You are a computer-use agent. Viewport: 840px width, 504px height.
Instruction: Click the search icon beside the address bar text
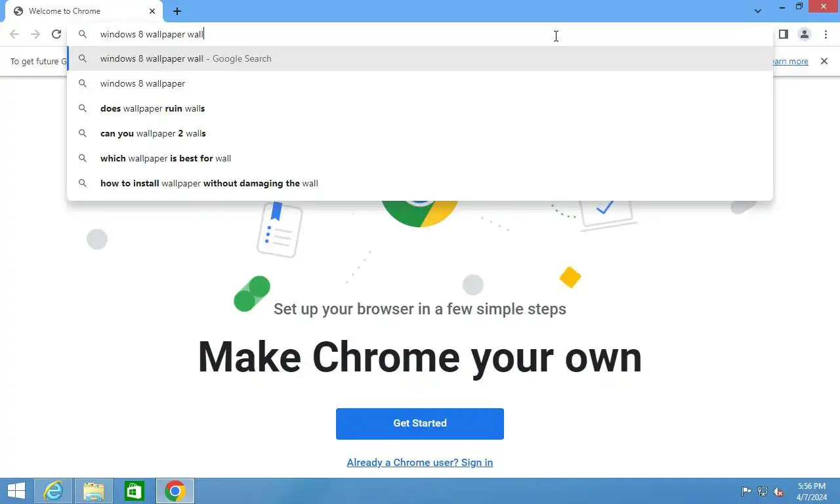click(x=83, y=34)
